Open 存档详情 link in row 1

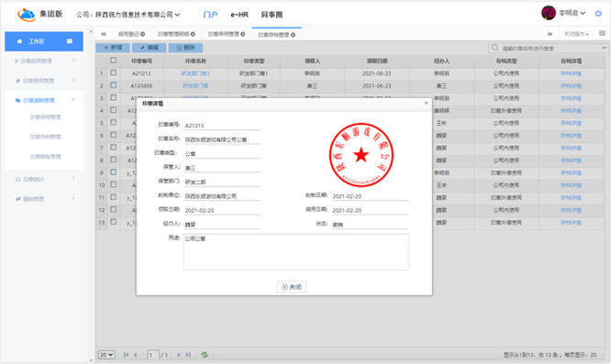click(571, 73)
